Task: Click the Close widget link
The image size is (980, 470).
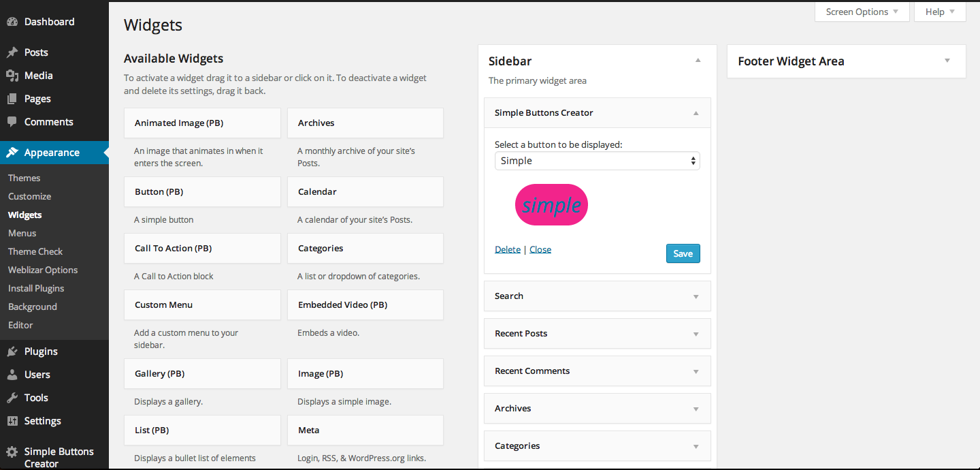Action: (x=540, y=249)
